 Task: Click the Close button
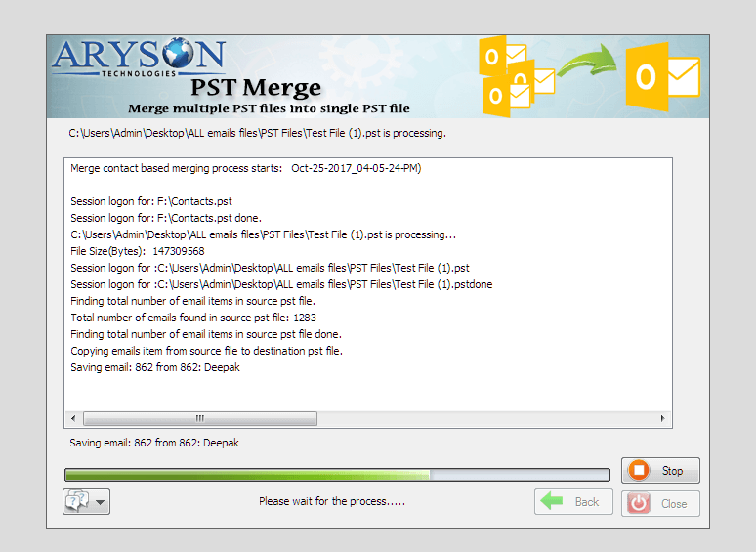660,504
